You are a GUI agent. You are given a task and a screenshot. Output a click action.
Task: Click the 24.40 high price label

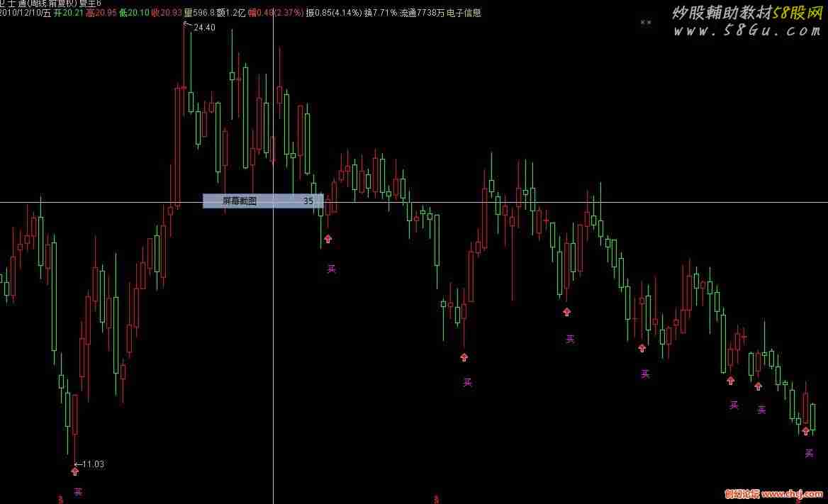click(x=204, y=28)
